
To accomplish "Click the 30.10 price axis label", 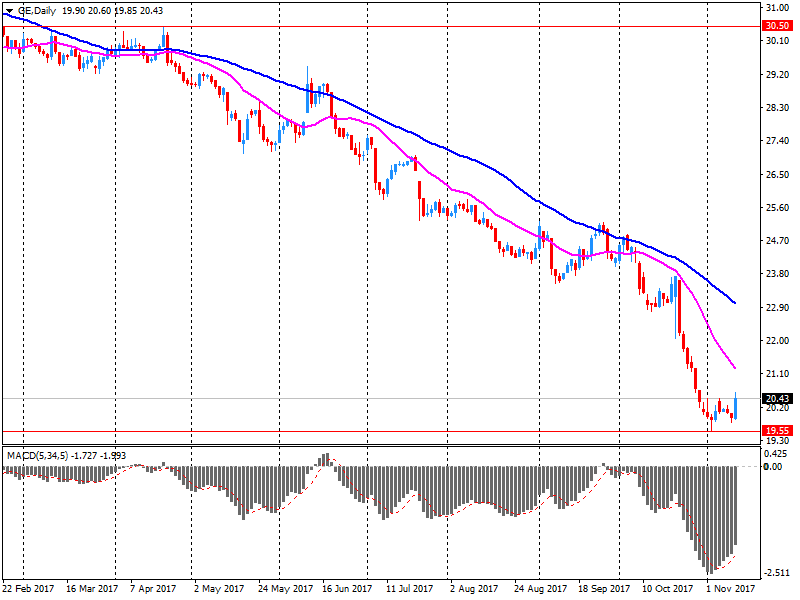I will [778, 41].
